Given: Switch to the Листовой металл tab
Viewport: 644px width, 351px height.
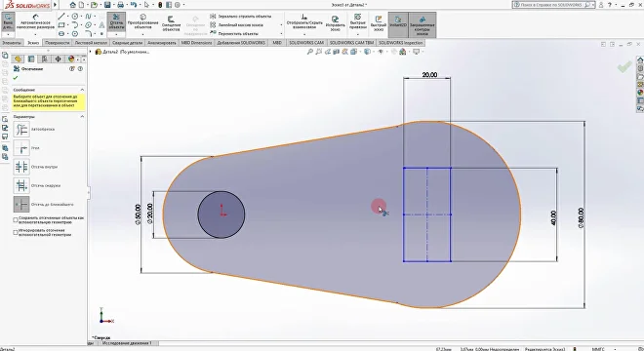Looking at the screenshot, I should (x=91, y=42).
